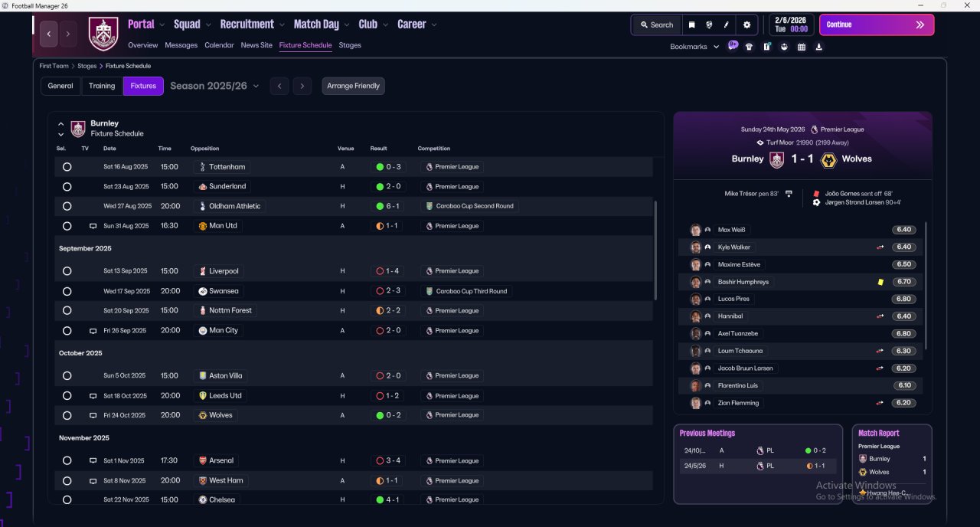Click Carabao Cup icon for Oldham Athletic match
The height and width of the screenshot is (527, 980).
pyautogui.click(x=430, y=206)
